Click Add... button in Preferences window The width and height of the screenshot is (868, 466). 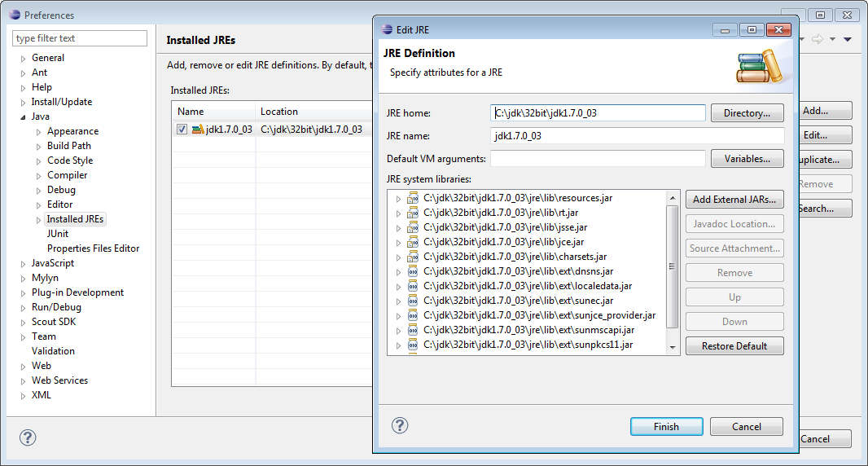pyautogui.click(x=824, y=111)
